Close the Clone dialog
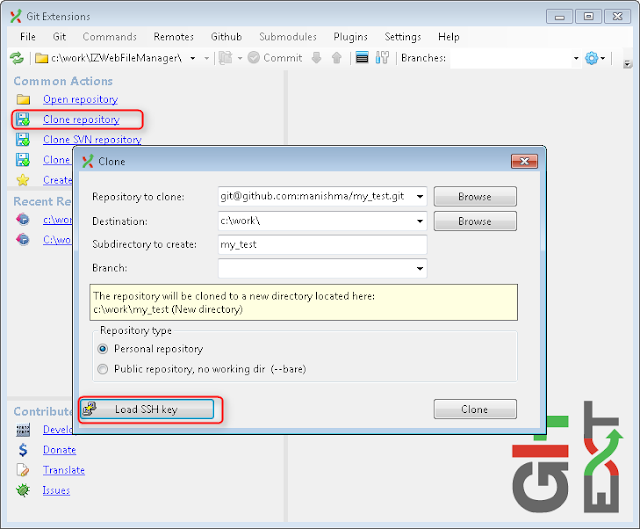 tap(524, 161)
